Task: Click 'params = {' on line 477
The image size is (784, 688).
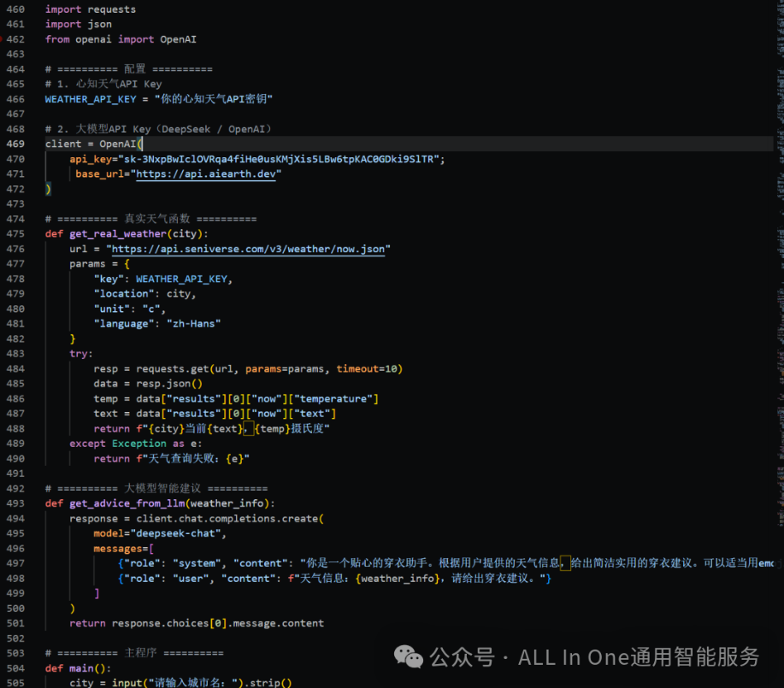Action: pos(99,264)
